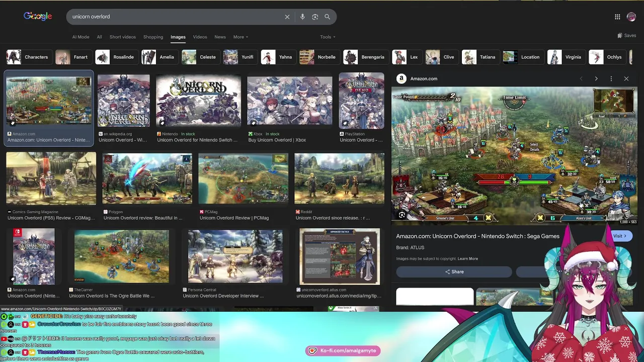
Task: Start voice search with microphone icon
Action: tap(302, 17)
